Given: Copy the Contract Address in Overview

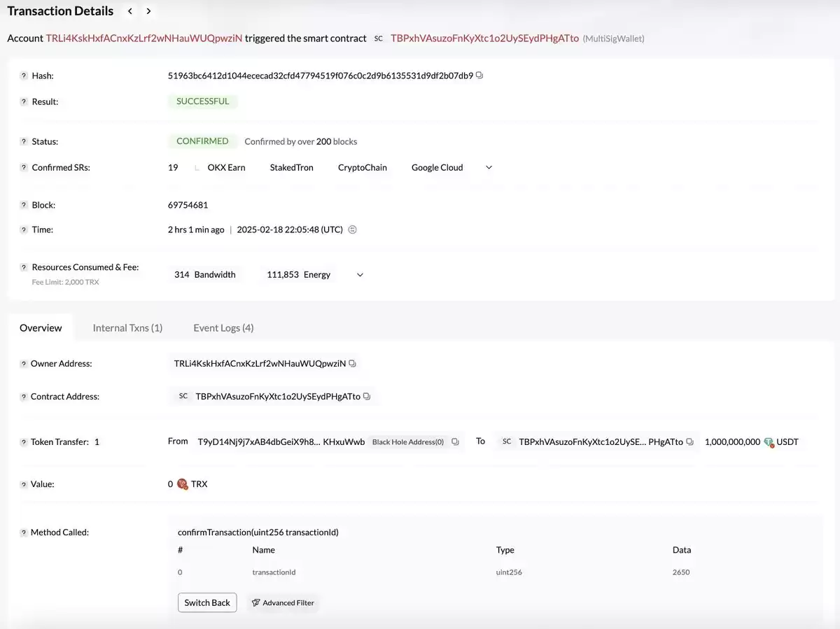Looking at the screenshot, I should (x=367, y=396).
